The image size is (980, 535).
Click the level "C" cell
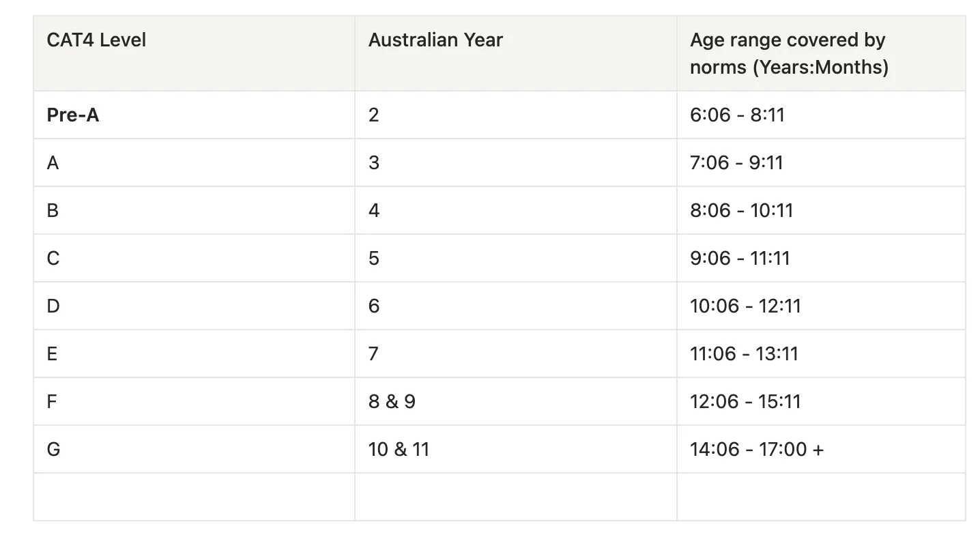(x=53, y=258)
